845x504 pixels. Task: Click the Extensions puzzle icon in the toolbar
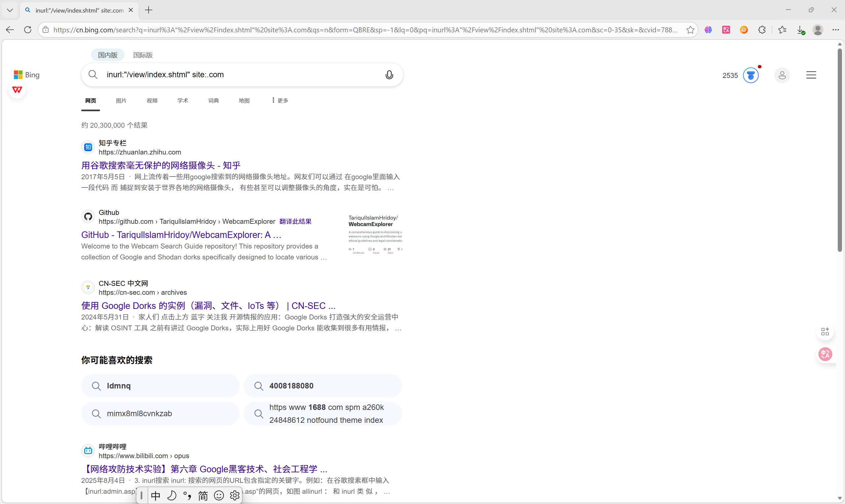tap(762, 30)
